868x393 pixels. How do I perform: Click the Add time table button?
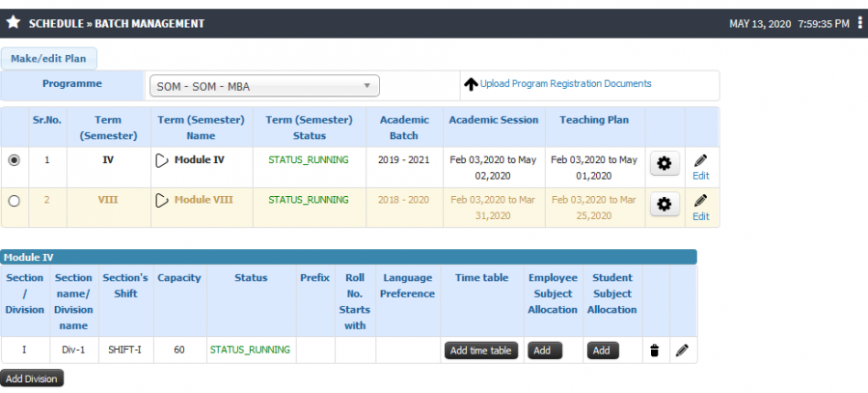pos(481,351)
